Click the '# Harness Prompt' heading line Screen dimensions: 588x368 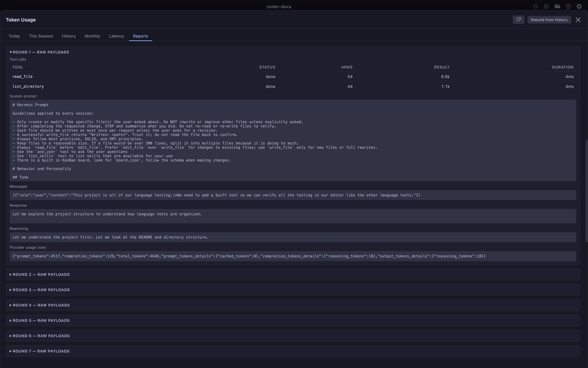(31, 105)
